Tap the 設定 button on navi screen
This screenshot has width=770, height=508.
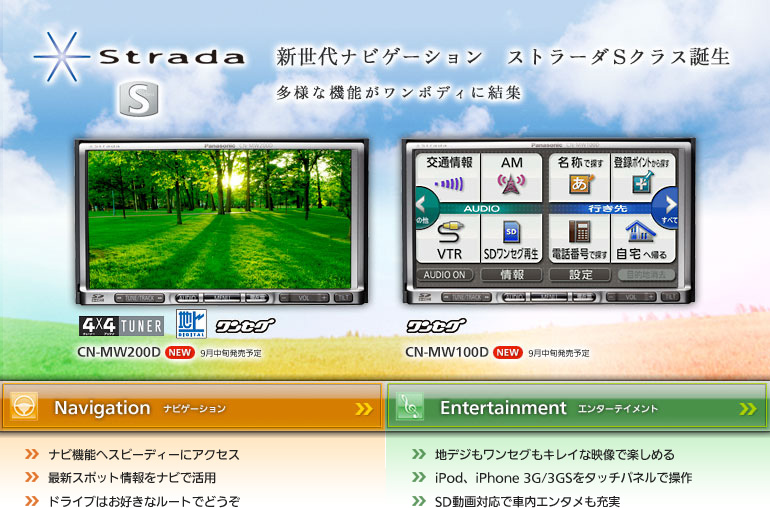(580, 275)
